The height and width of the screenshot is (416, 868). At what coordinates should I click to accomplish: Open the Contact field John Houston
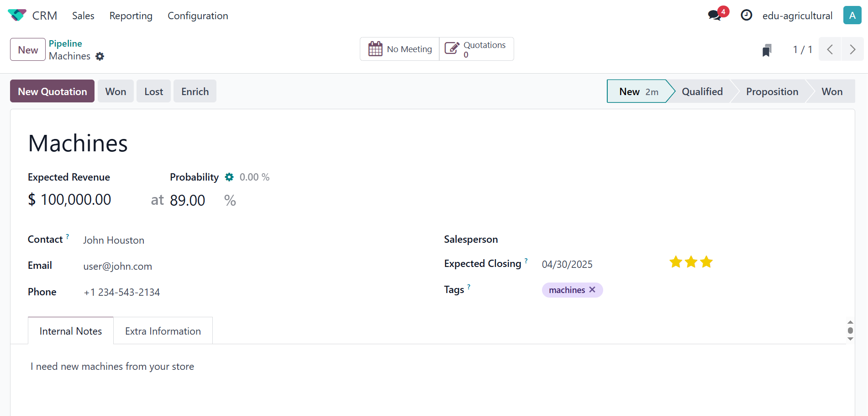pos(114,240)
